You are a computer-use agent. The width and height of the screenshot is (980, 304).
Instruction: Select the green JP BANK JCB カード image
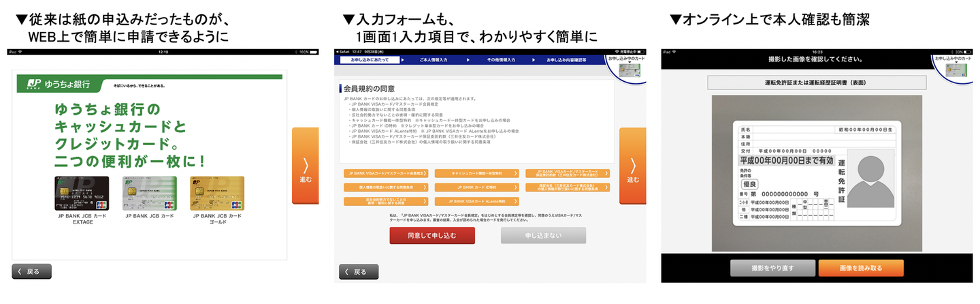149,193
